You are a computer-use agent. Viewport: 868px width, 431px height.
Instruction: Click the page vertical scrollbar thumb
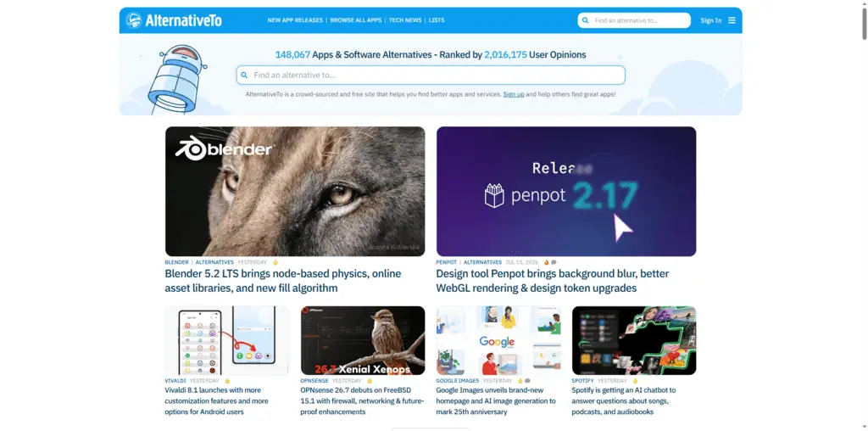864,22
